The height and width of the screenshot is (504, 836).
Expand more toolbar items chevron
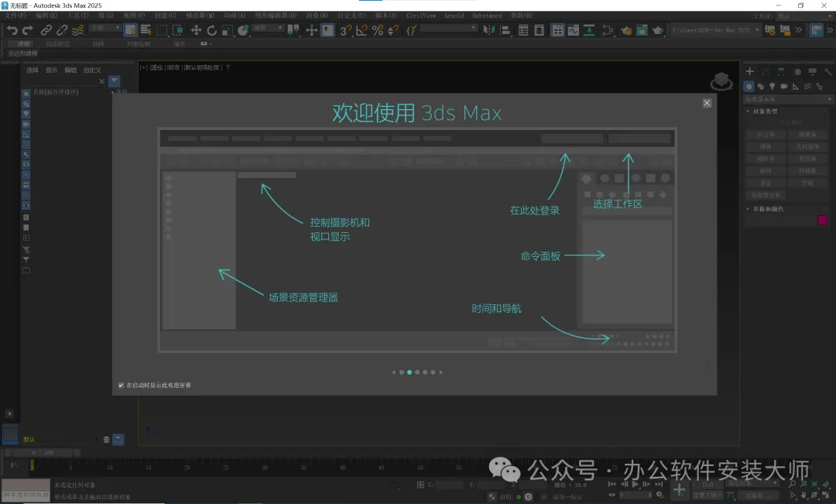[798, 30]
